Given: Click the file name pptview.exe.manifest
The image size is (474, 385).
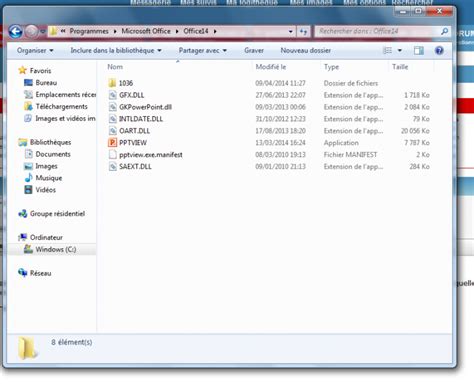Looking at the screenshot, I should [x=151, y=155].
